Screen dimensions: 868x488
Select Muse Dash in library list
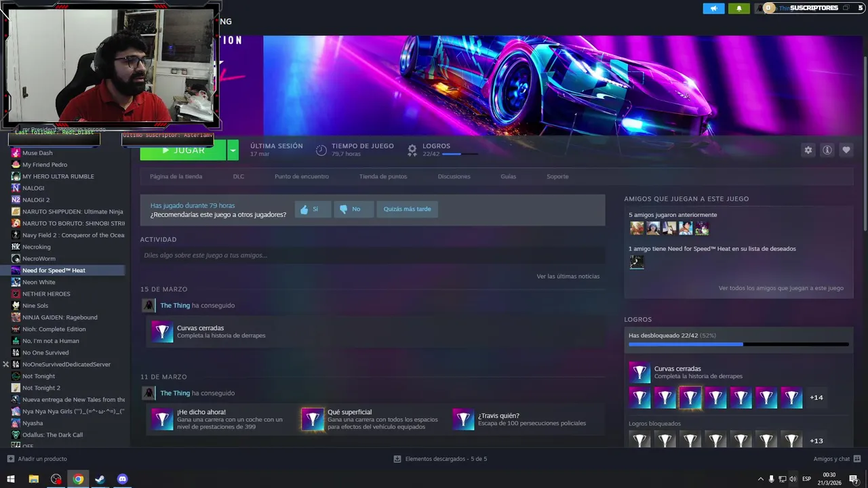pos(37,153)
